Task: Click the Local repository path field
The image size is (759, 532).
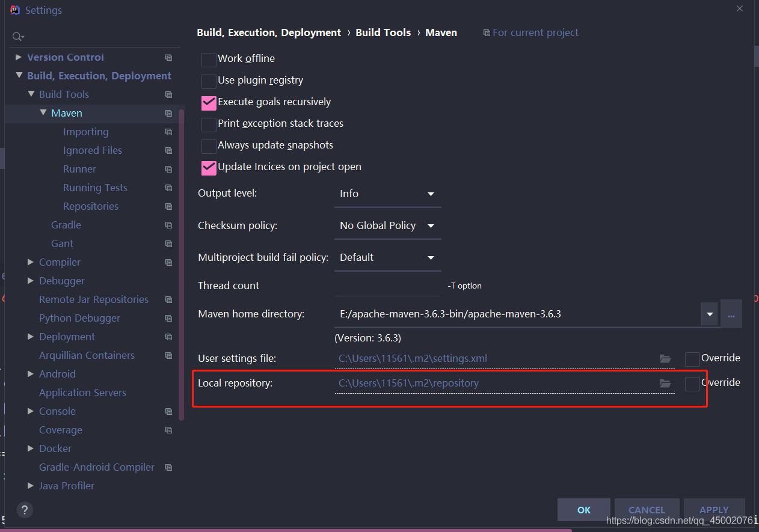Action: 504,384
